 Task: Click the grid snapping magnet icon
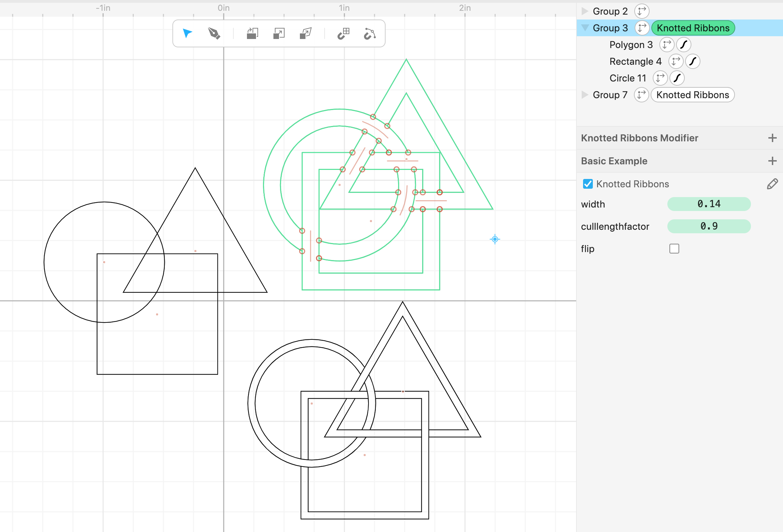343,33
